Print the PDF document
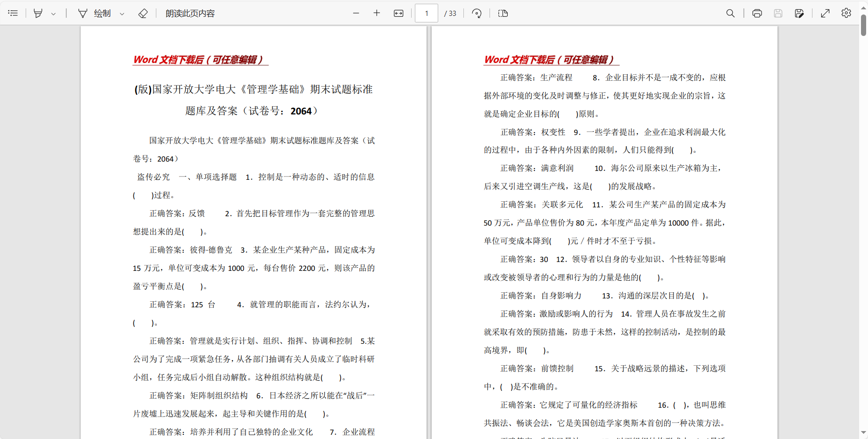Image resolution: width=868 pixels, height=439 pixels. 757,13
